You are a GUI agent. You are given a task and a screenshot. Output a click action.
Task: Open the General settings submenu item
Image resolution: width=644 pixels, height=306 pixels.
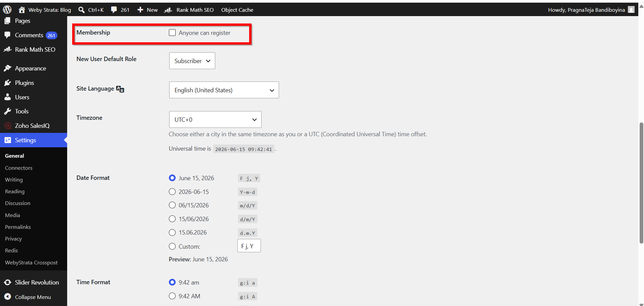point(14,156)
